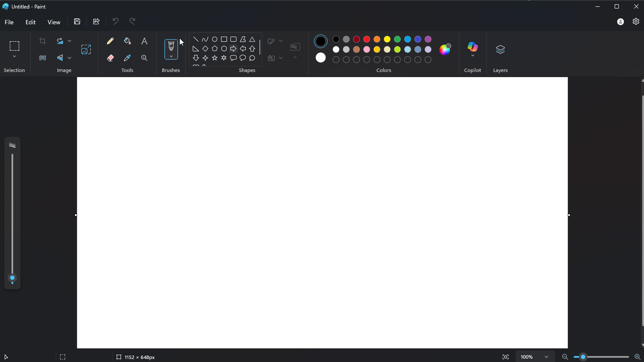Open the shape Outline style dropdown
Image resolution: width=644 pixels, height=362 pixels.
click(275, 41)
